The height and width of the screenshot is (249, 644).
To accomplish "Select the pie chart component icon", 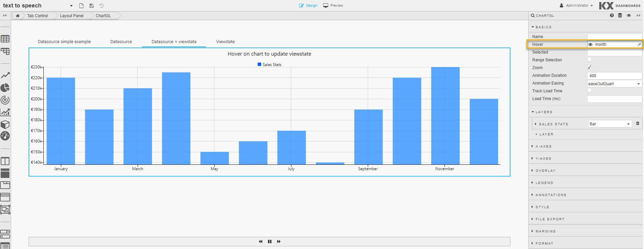I will pos(5,88).
